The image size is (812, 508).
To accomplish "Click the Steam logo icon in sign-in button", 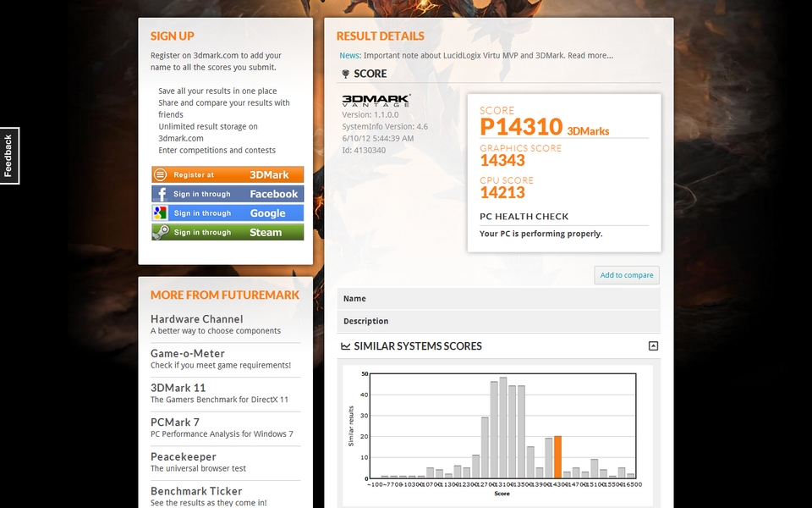I will click(x=161, y=232).
